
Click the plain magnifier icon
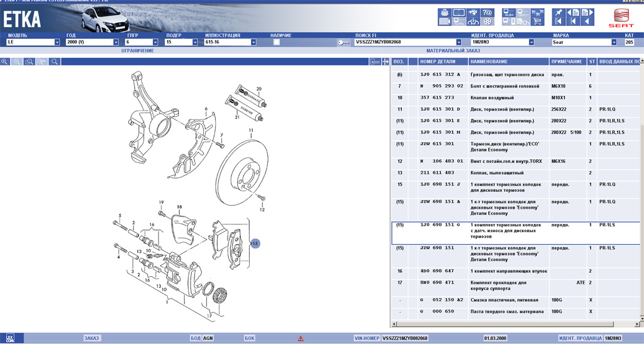54,62
